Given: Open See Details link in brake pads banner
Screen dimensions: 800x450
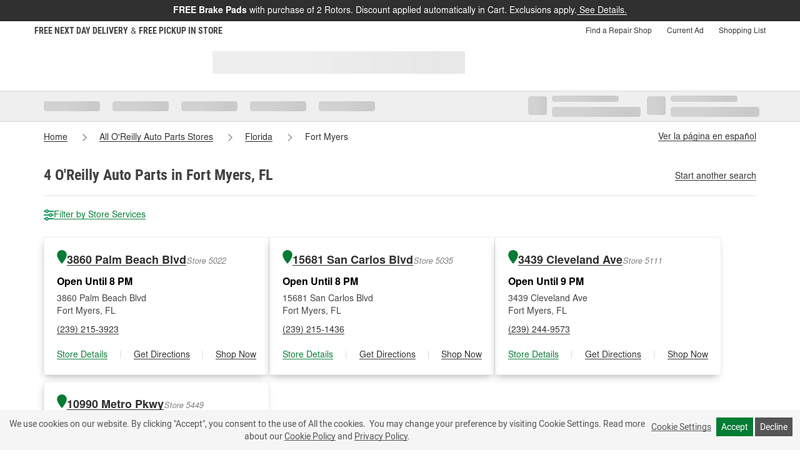Looking at the screenshot, I should tap(603, 10).
